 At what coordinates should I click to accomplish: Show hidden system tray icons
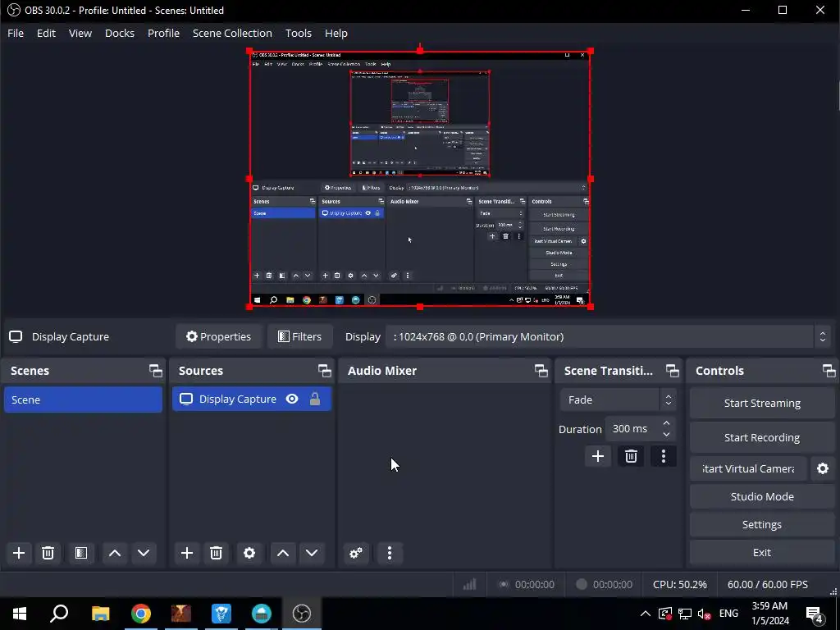tap(646, 614)
